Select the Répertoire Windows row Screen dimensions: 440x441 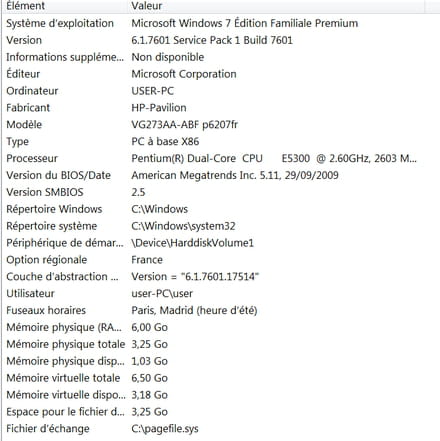221,209
